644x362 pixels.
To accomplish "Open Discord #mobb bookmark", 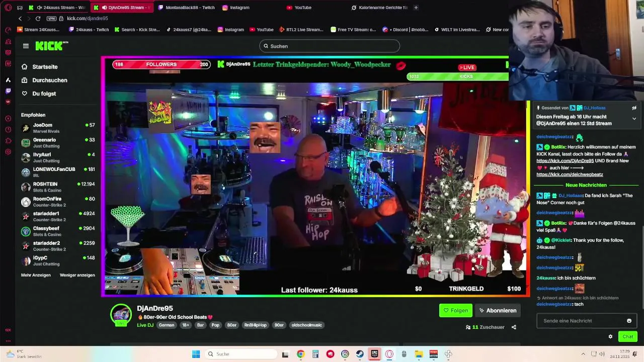I will [406, 30].
